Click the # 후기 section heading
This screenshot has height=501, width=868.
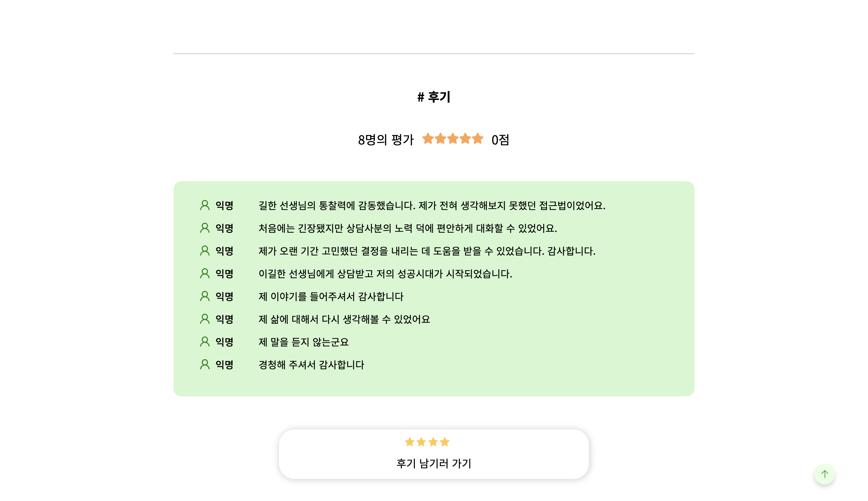[x=434, y=97]
